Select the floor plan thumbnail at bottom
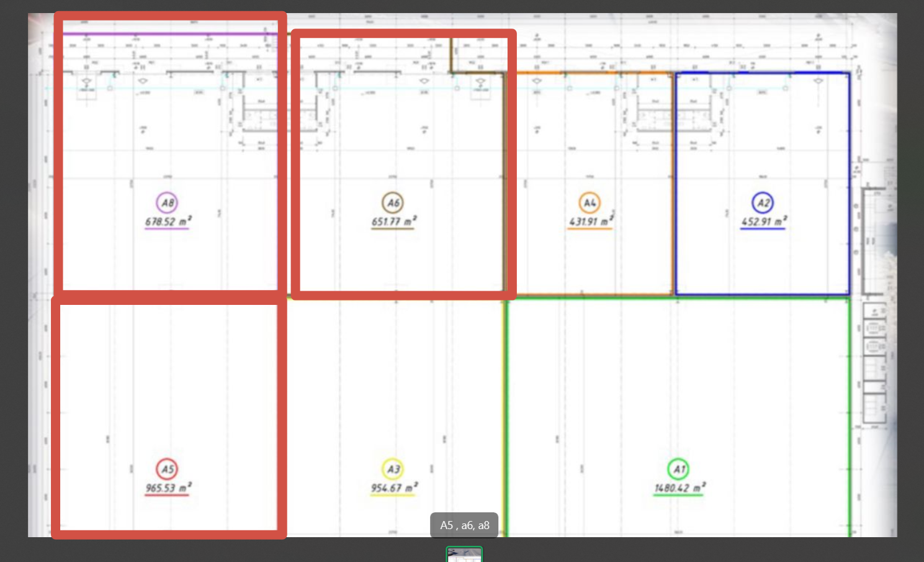 pos(464,555)
